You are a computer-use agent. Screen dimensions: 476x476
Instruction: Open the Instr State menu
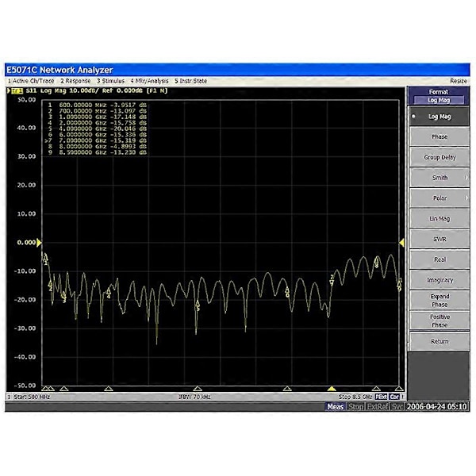tap(191, 81)
